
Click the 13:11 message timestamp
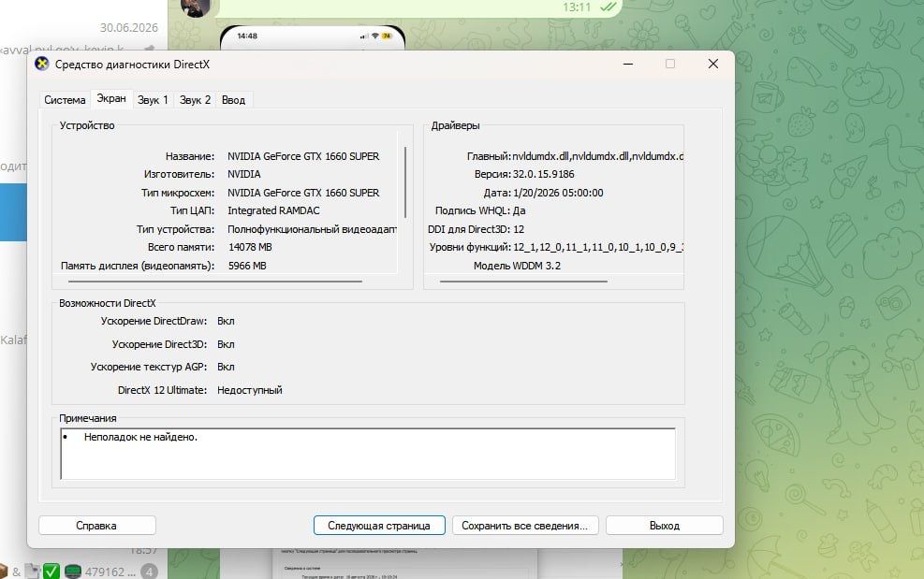coord(577,7)
